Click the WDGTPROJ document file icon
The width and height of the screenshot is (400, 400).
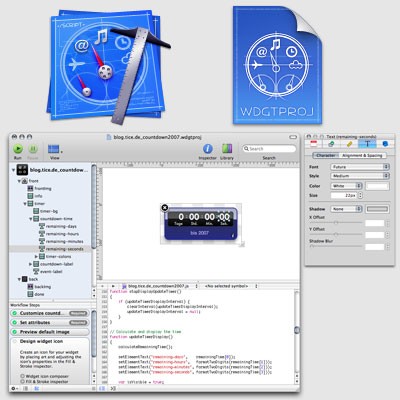[277, 65]
